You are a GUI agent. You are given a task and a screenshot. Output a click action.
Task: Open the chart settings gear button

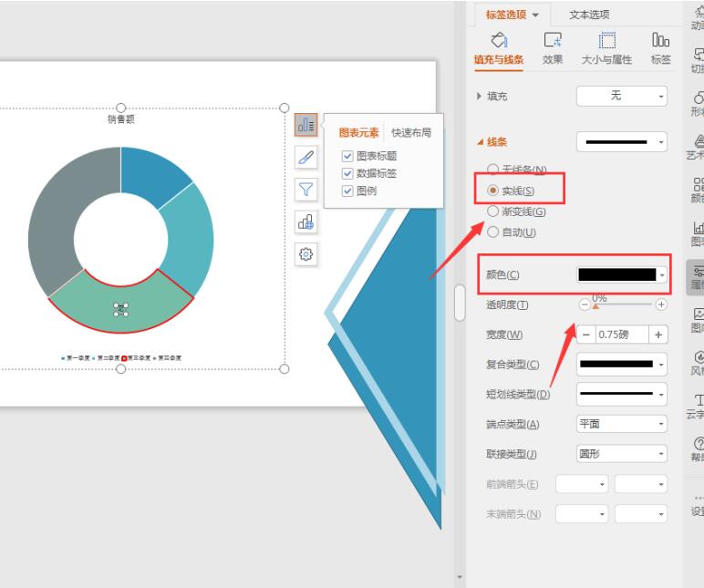305,254
